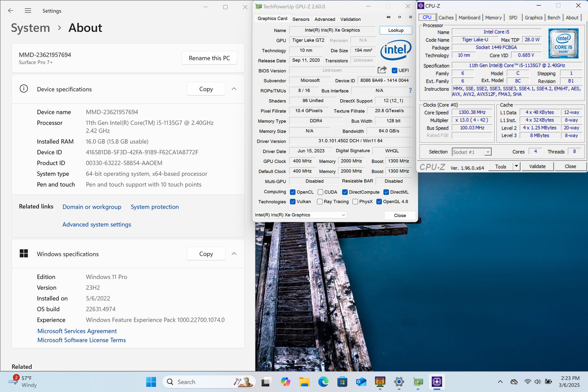588x392 pixels.
Task: Open the GPU-Z hamburger menu icon
Action: (x=410, y=17)
